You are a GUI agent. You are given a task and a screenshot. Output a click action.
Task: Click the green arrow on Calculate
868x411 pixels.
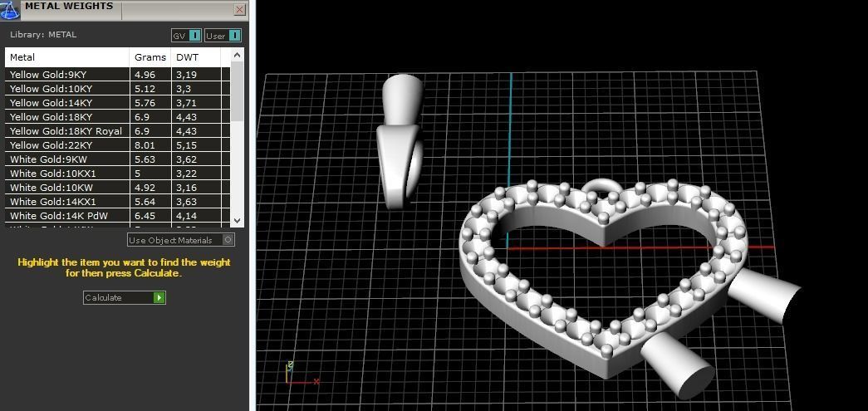159,297
